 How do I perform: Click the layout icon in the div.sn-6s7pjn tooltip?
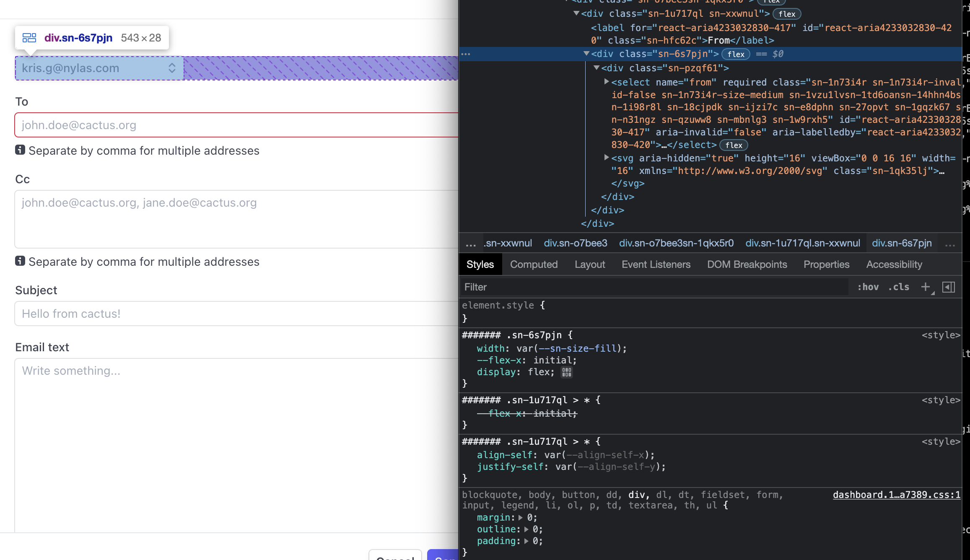click(x=29, y=37)
